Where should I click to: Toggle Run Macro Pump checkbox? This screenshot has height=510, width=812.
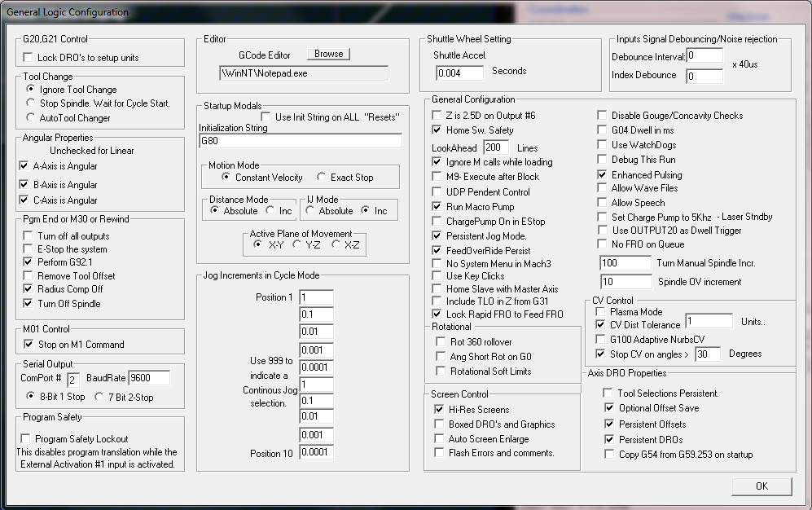click(437, 207)
